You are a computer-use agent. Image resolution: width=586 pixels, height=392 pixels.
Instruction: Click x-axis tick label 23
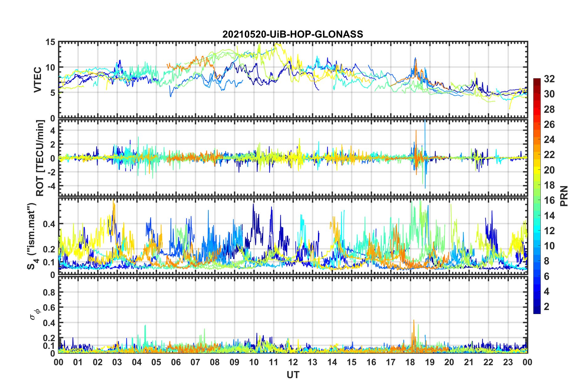508,362
